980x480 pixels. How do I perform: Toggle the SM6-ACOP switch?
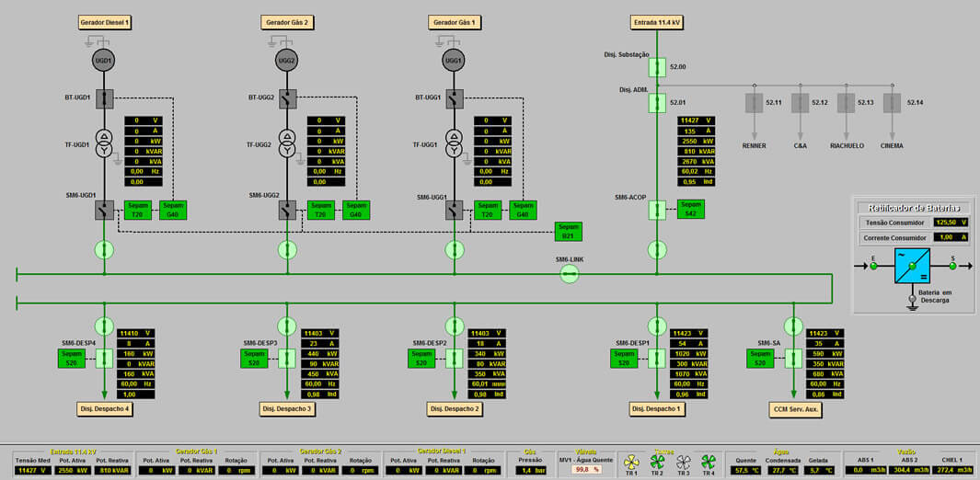point(656,211)
